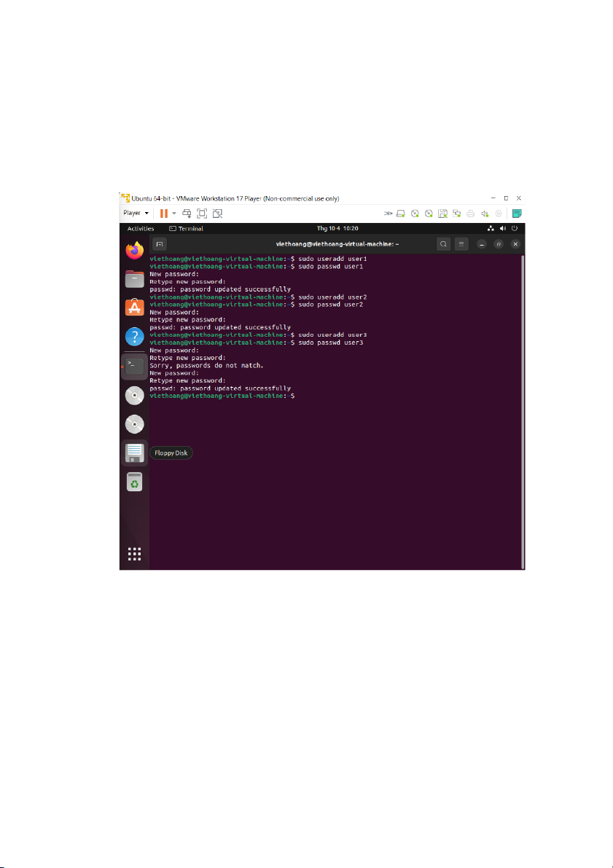
Task: Click 'Sorry, passwords do not match.' line
Action: click(206, 365)
